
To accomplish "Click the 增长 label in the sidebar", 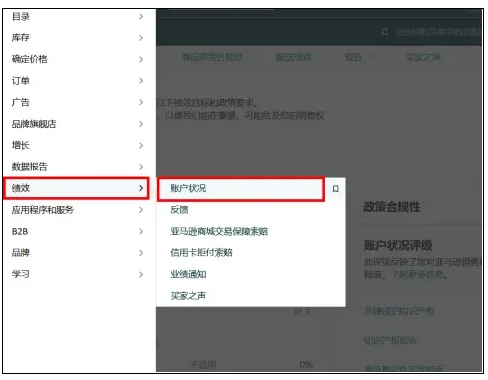I will [21, 145].
